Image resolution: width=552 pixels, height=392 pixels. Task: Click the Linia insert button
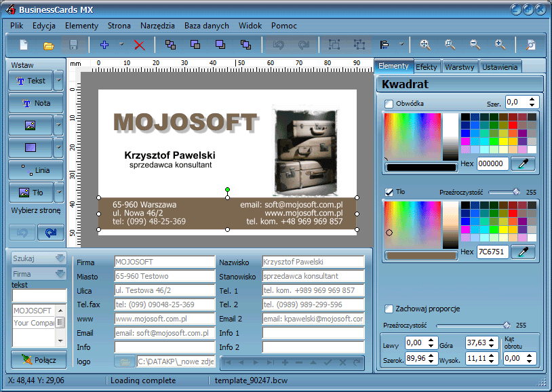pos(36,170)
